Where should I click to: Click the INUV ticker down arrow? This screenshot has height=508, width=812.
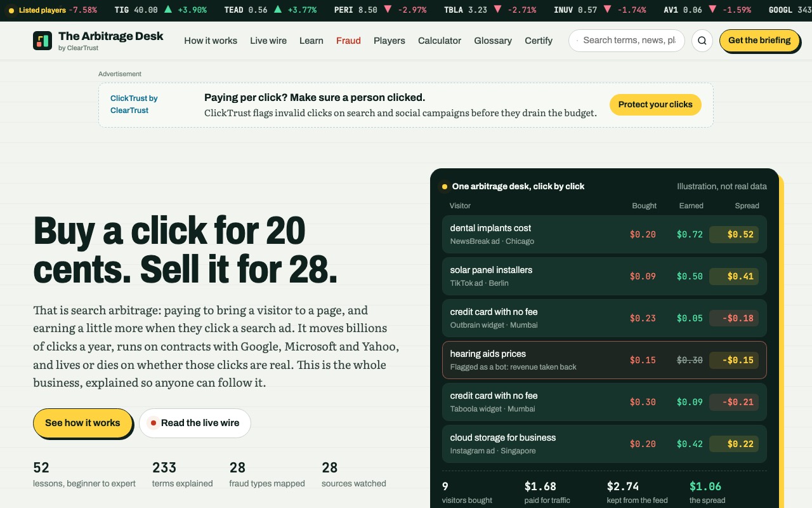pos(607,10)
